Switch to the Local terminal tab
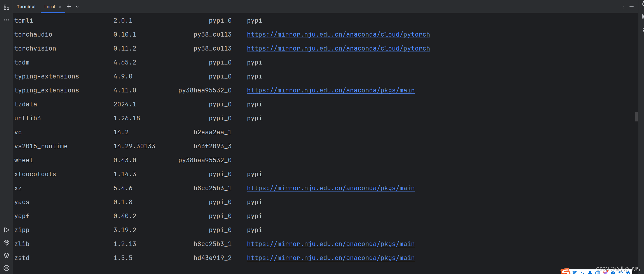Image resolution: width=644 pixels, height=274 pixels. [50, 7]
